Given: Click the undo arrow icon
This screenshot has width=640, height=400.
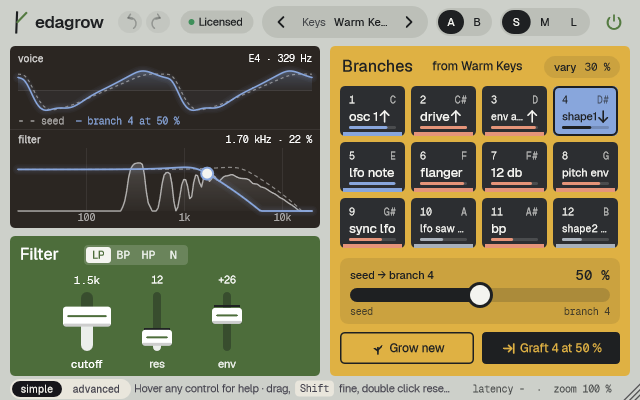Looking at the screenshot, I should [131, 22].
